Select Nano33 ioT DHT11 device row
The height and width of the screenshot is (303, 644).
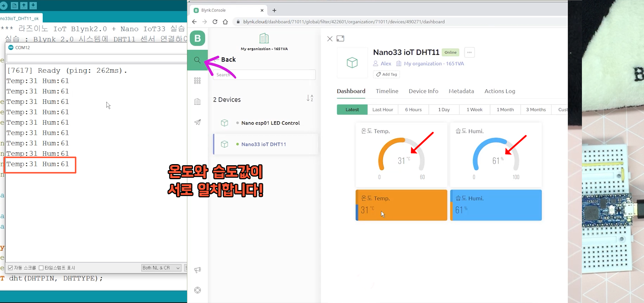266,144
